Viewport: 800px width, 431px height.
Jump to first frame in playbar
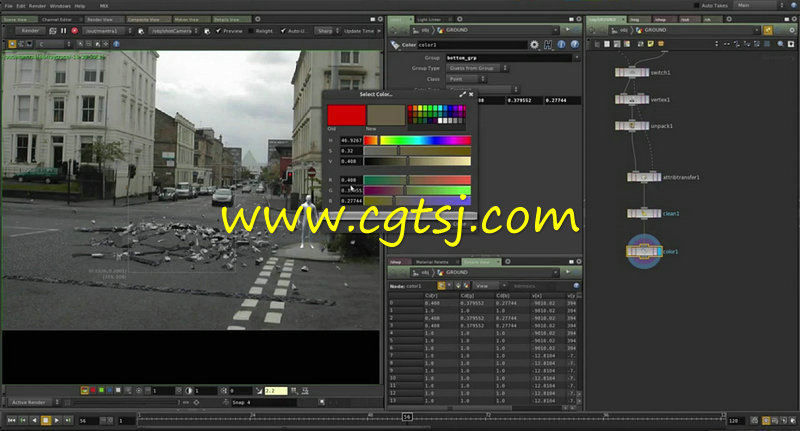pos(11,420)
